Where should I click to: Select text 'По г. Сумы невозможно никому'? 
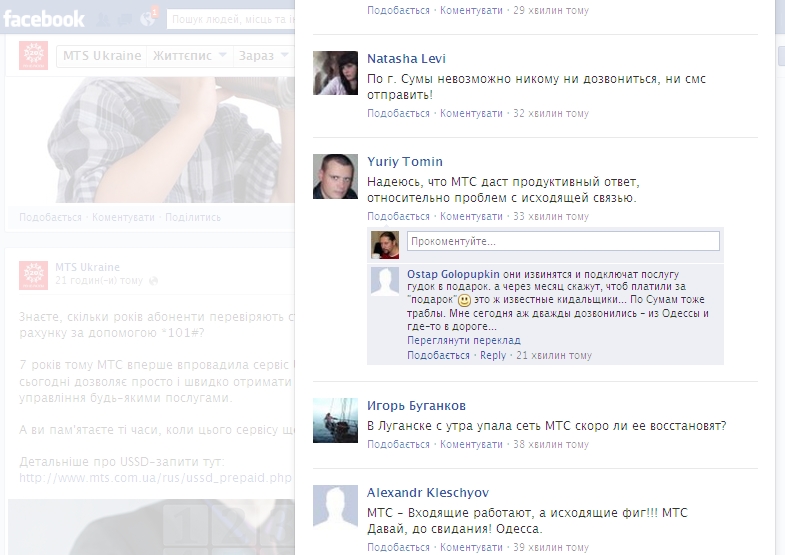(x=463, y=79)
